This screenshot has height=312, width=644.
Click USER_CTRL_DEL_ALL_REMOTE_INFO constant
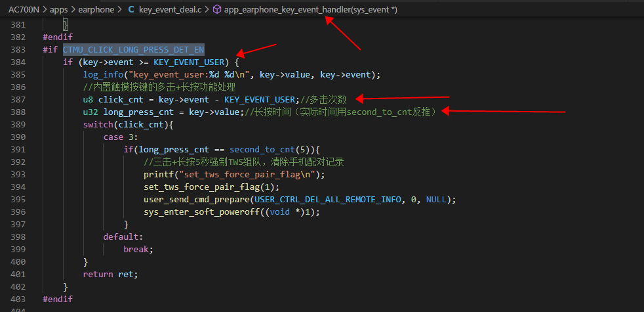point(327,199)
